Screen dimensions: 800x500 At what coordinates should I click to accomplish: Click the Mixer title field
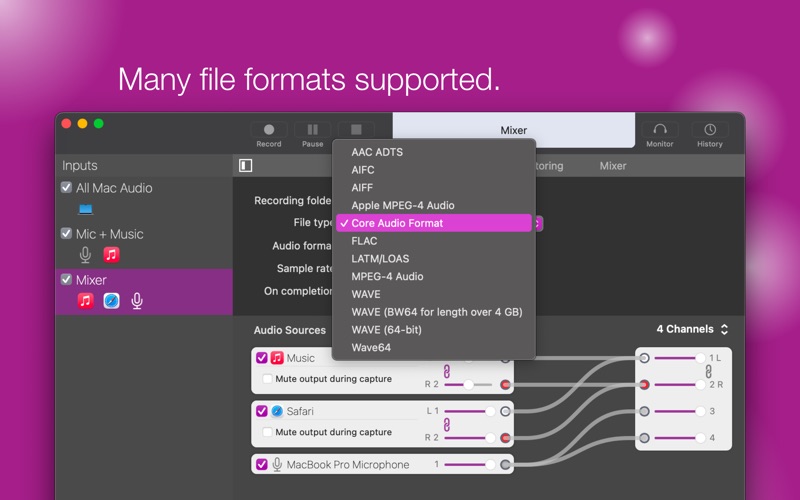tap(513, 130)
